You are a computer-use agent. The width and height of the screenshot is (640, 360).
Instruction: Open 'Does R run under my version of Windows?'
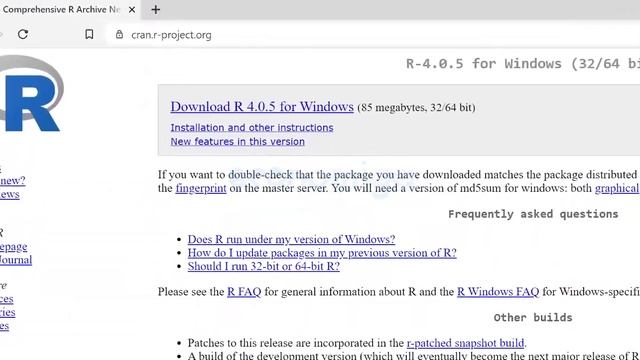pyautogui.click(x=291, y=239)
